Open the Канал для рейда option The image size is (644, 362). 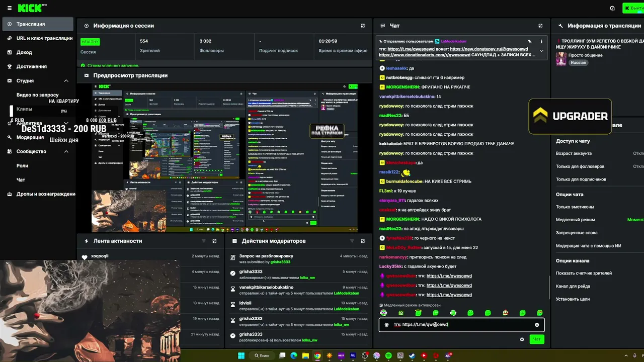point(573,287)
